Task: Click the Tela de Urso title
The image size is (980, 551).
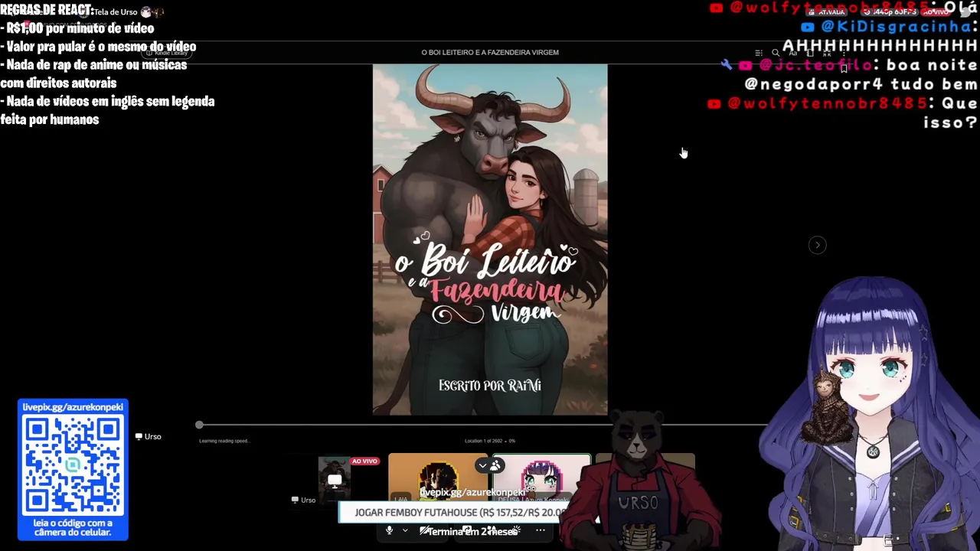Action: click(116, 12)
